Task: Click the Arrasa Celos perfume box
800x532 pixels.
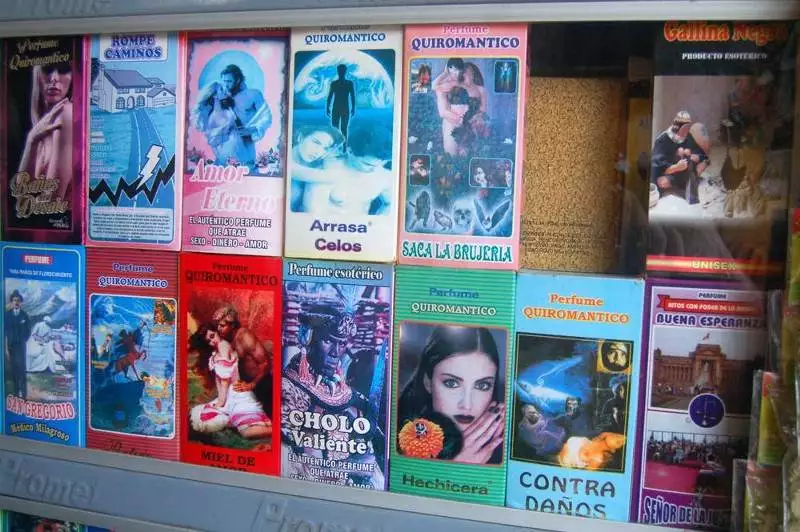Action: [x=342, y=145]
